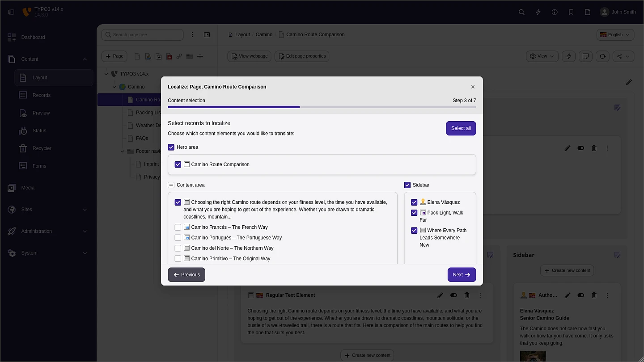Open the Records module
This screenshot has width=644, height=362.
pyautogui.click(x=41, y=95)
